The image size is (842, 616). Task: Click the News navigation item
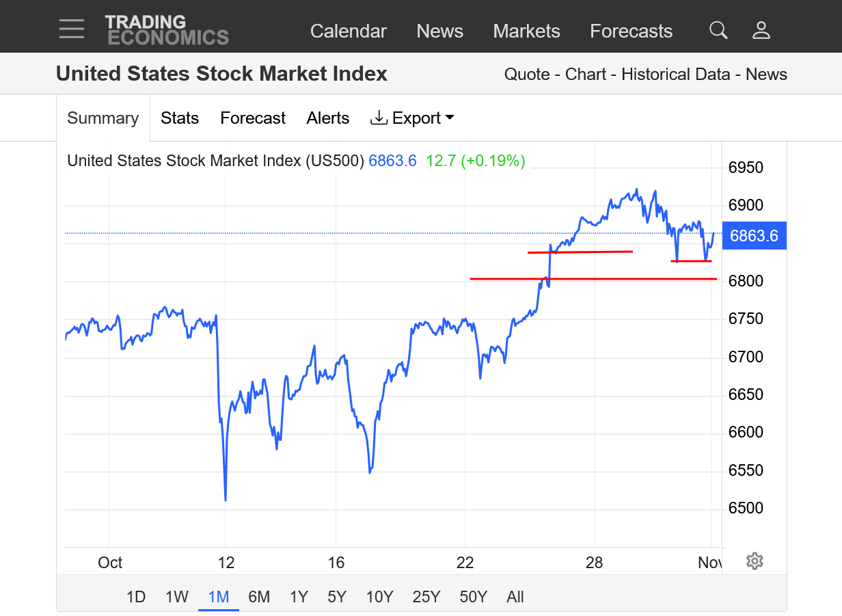[x=439, y=31]
